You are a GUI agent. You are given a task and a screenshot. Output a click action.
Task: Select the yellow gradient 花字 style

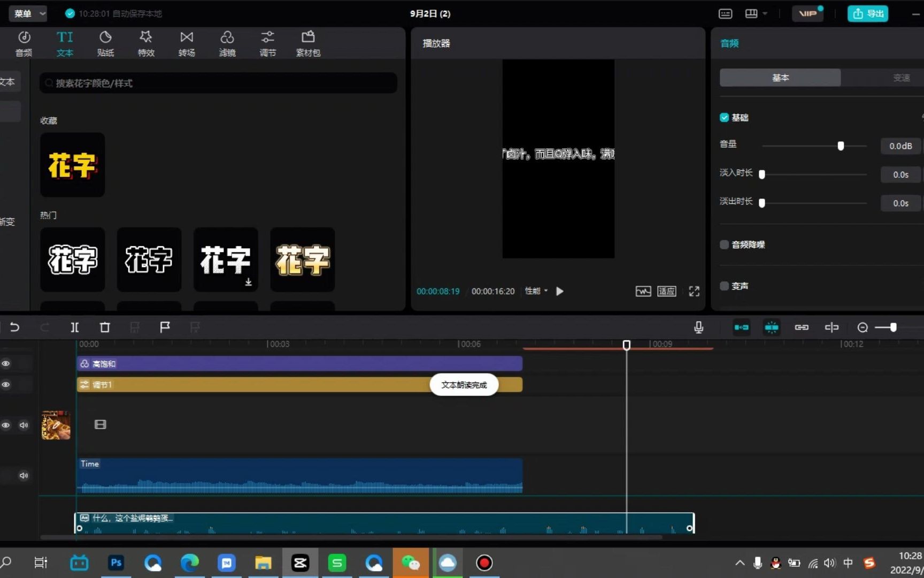coord(303,260)
